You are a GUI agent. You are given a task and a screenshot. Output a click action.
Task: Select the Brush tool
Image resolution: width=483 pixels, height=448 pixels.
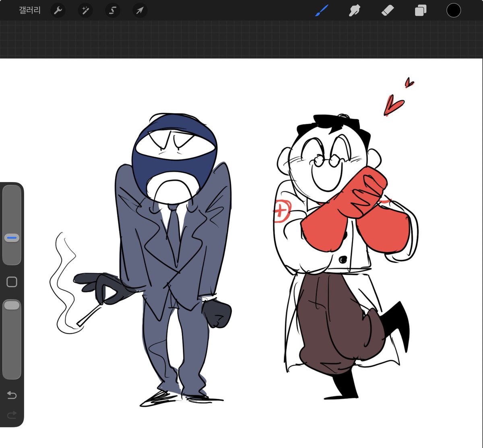pos(322,10)
